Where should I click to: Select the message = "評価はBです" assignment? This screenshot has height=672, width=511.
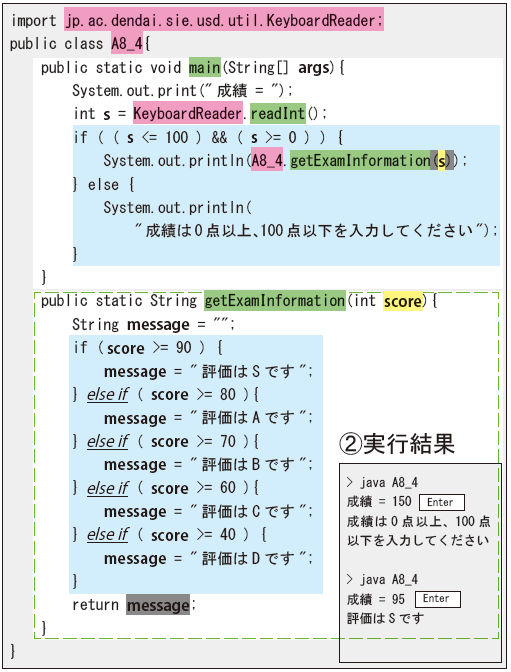[208, 465]
